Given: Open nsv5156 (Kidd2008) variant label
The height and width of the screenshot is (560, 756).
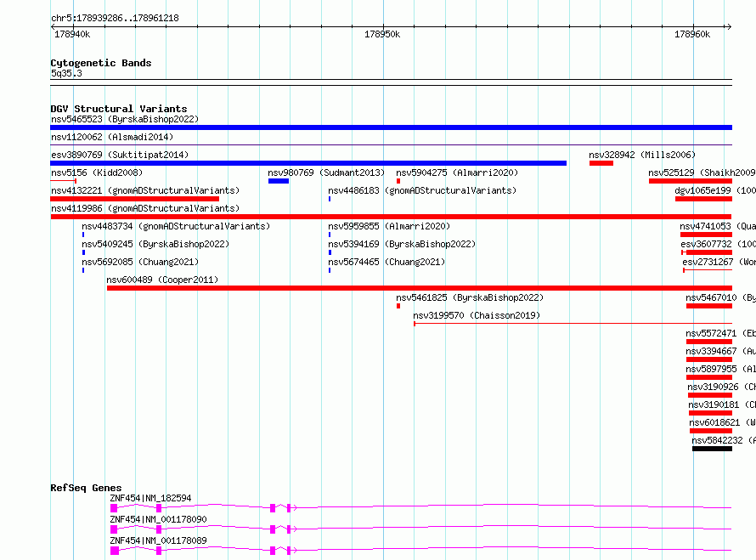Looking at the screenshot, I should click(x=97, y=173).
